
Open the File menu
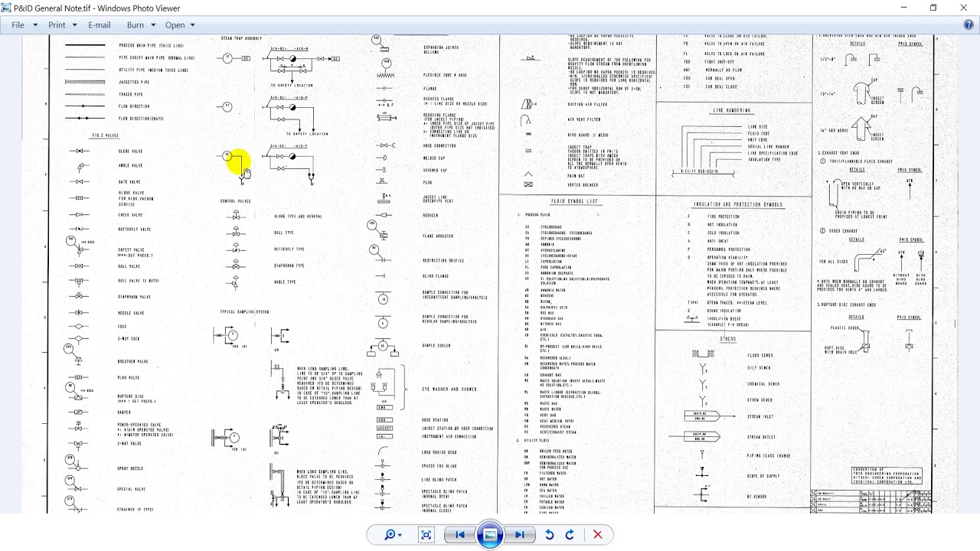pos(24,24)
